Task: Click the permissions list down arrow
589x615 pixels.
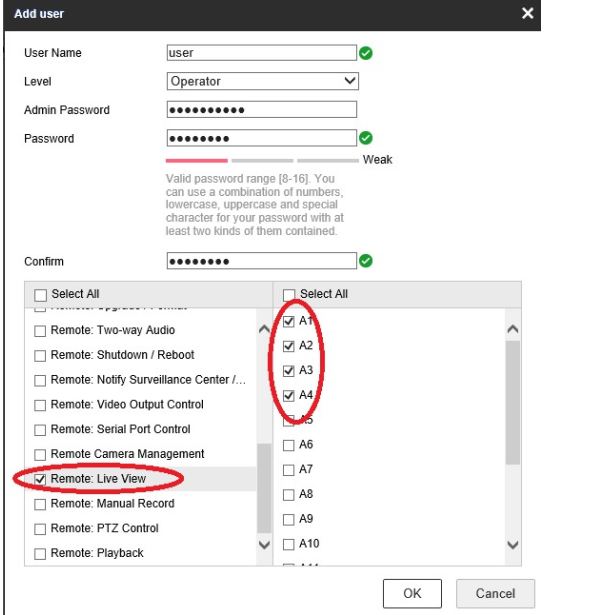Action: [x=265, y=544]
